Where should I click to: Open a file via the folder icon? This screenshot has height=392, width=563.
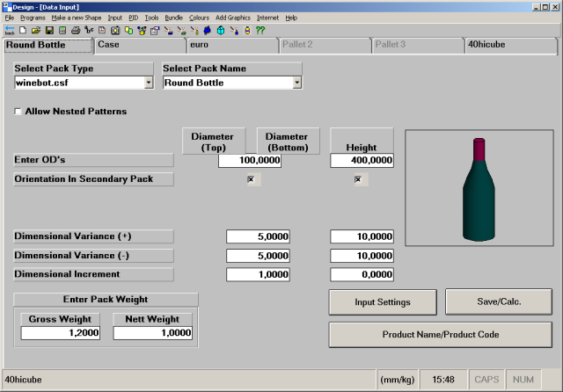(x=36, y=31)
